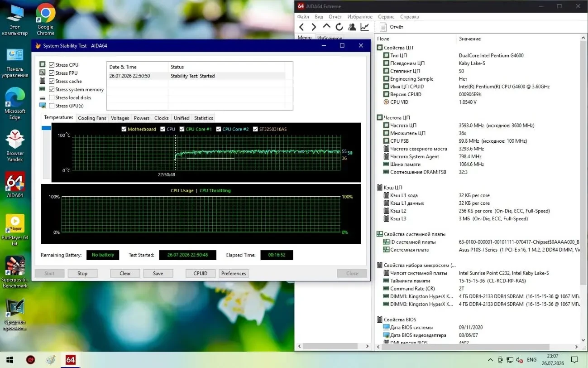Click the AIDA64 taskbar icon
The height and width of the screenshot is (368, 588).
[70, 360]
